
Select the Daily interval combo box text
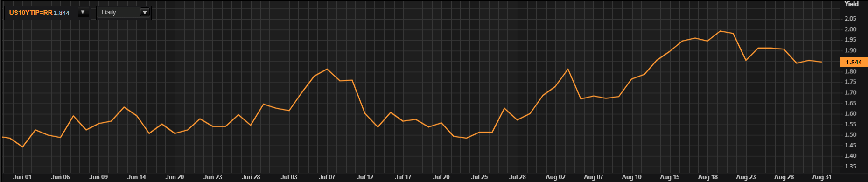click(109, 13)
